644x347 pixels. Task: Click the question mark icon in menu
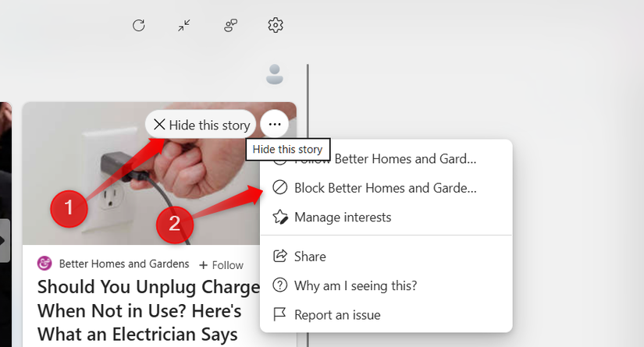(279, 286)
